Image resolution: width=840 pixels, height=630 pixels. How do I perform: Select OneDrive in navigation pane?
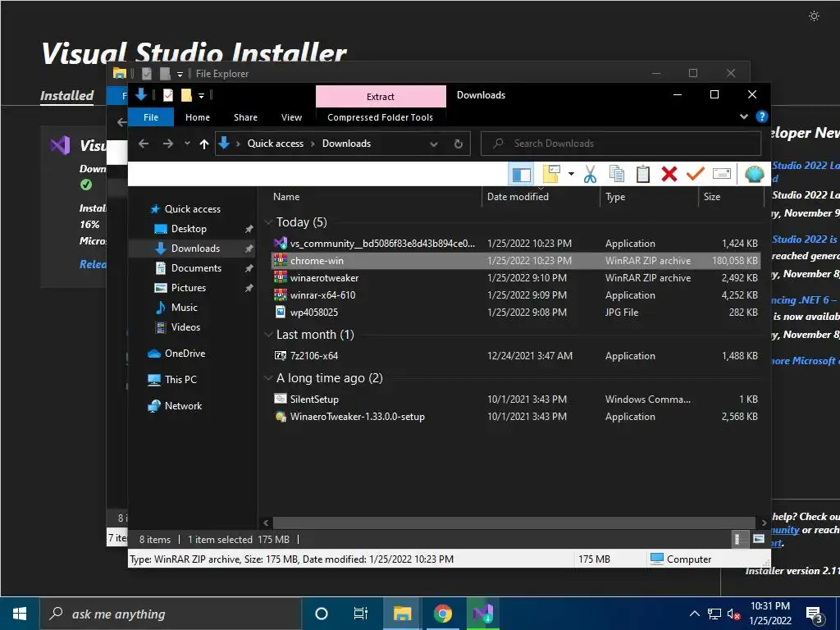click(185, 354)
